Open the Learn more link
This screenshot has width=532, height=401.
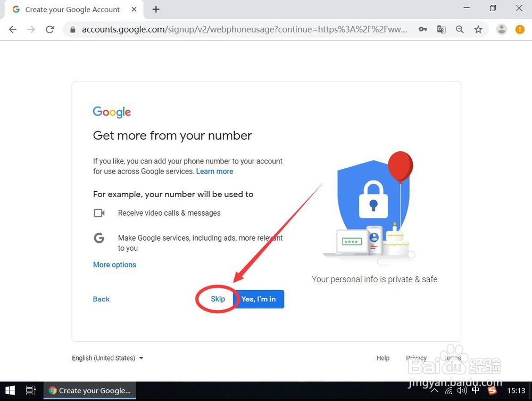click(x=214, y=171)
